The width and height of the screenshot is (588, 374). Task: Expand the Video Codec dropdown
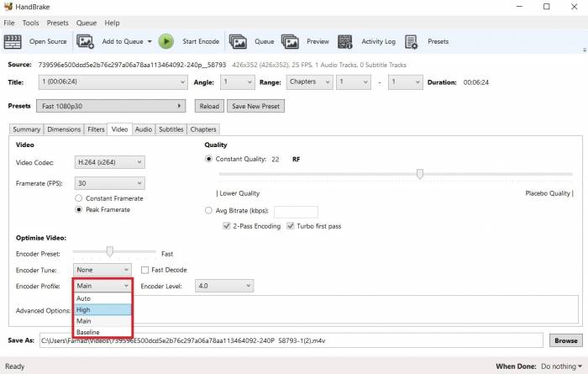tap(109, 161)
